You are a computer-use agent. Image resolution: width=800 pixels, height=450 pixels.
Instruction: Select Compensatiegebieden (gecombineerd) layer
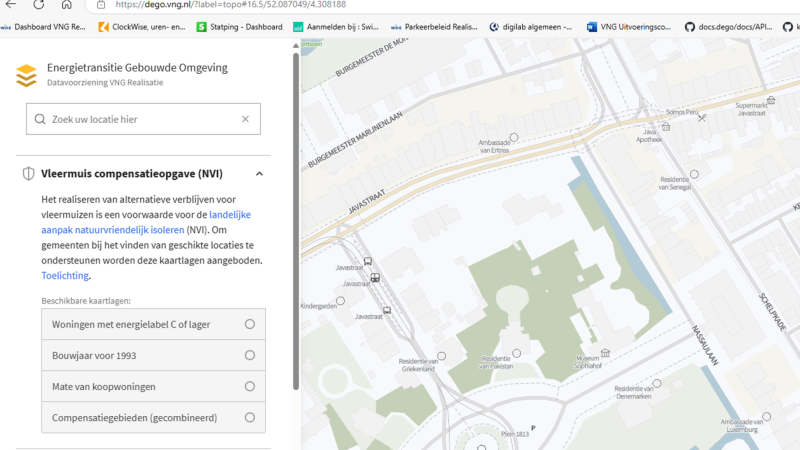[x=154, y=417]
